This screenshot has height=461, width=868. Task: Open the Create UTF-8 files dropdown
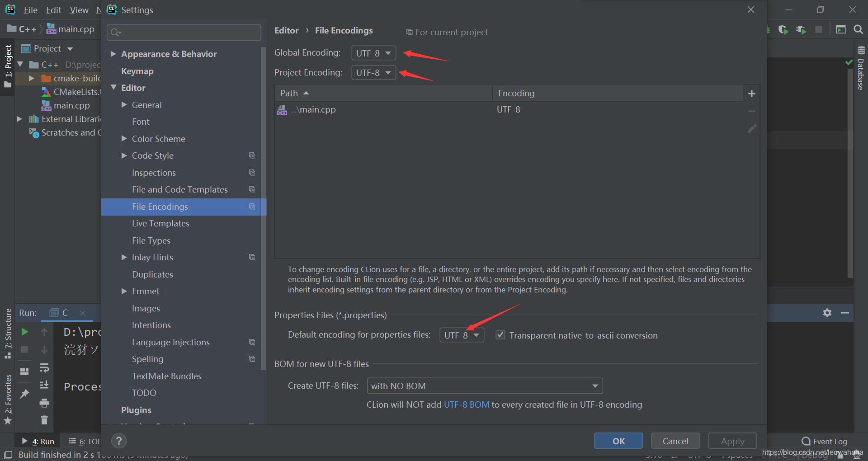click(x=485, y=386)
